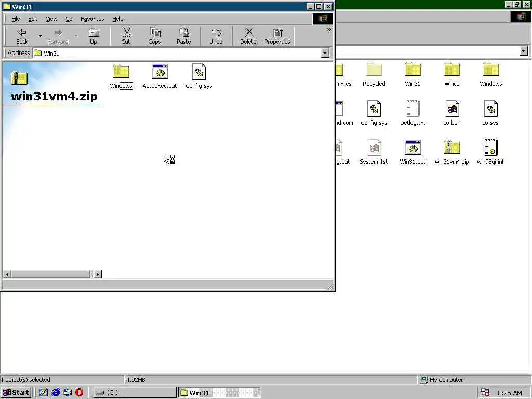This screenshot has width=532, height=399.
Task: Select win31vm4.zip in the C: window
Action: (452, 152)
